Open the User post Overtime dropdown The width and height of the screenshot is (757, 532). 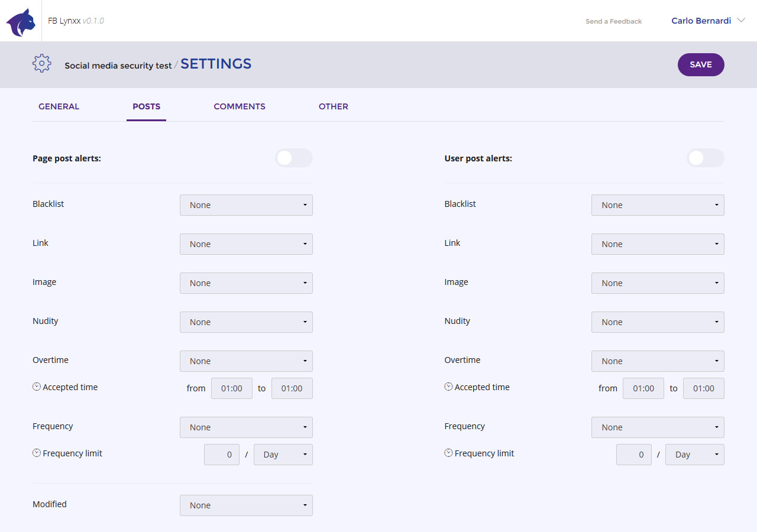(658, 361)
